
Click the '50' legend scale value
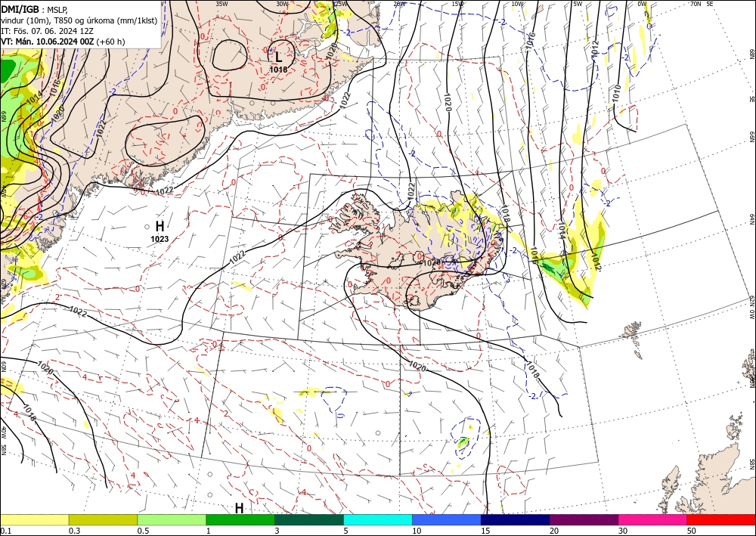pyautogui.click(x=692, y=531)
